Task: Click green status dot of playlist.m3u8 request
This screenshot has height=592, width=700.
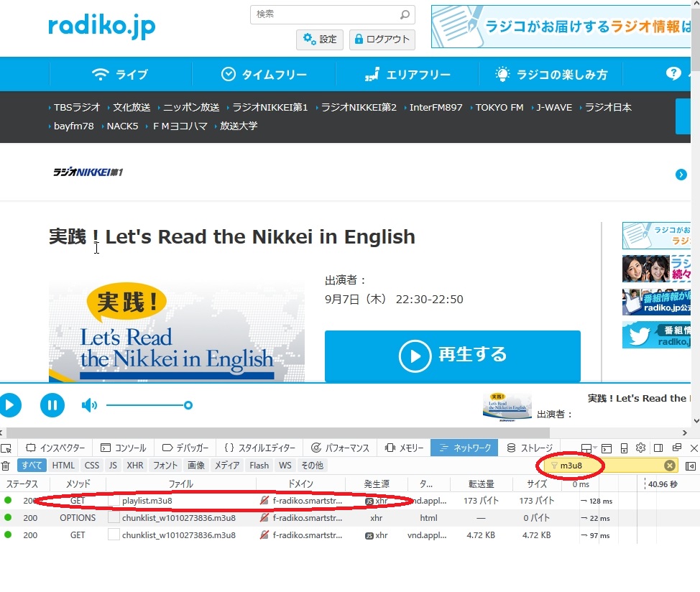Action: 8,500
